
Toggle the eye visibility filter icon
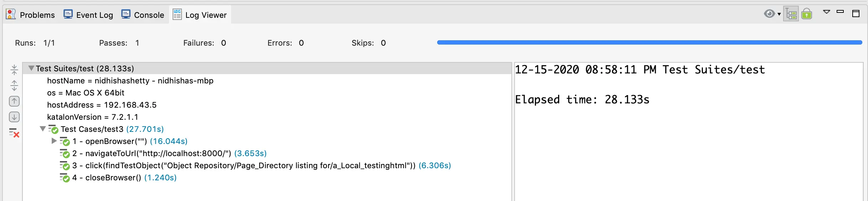(769, 14)
